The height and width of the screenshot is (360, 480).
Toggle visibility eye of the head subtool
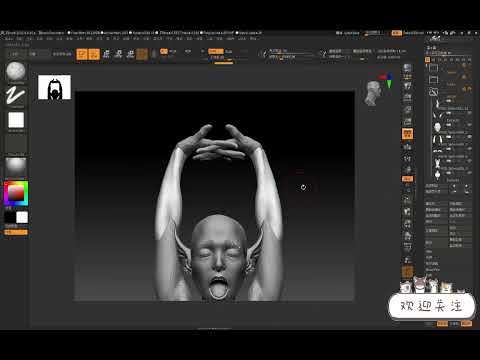(469, 125)
